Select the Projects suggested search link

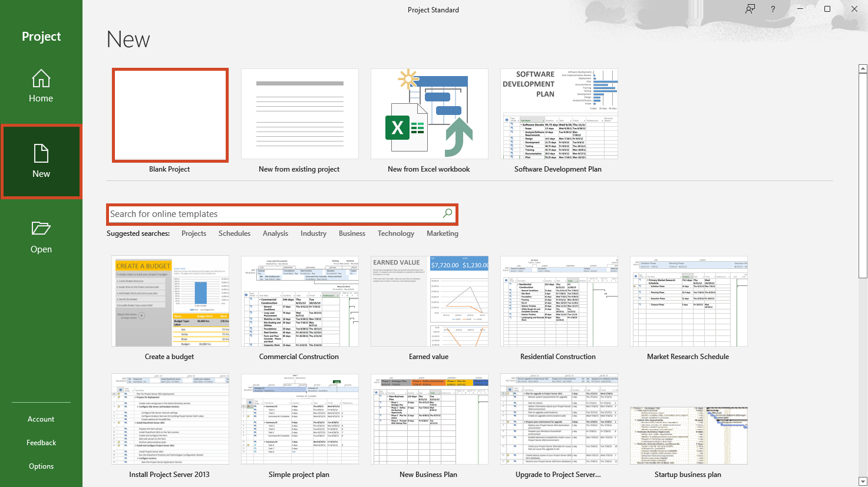194,233
